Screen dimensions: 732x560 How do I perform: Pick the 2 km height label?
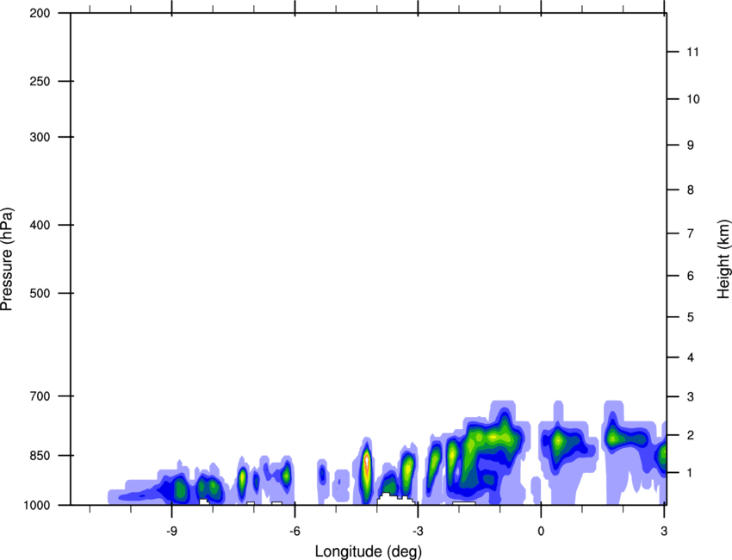point(691,435)
